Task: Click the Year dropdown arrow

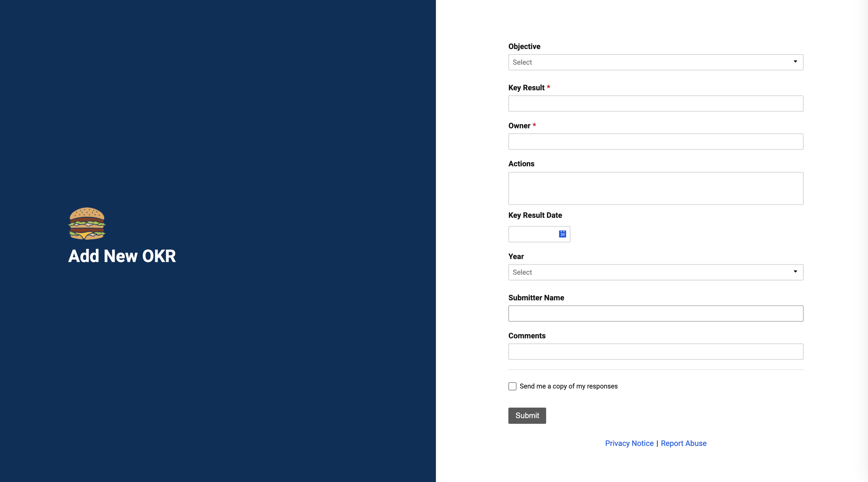Action: (795, 272)
